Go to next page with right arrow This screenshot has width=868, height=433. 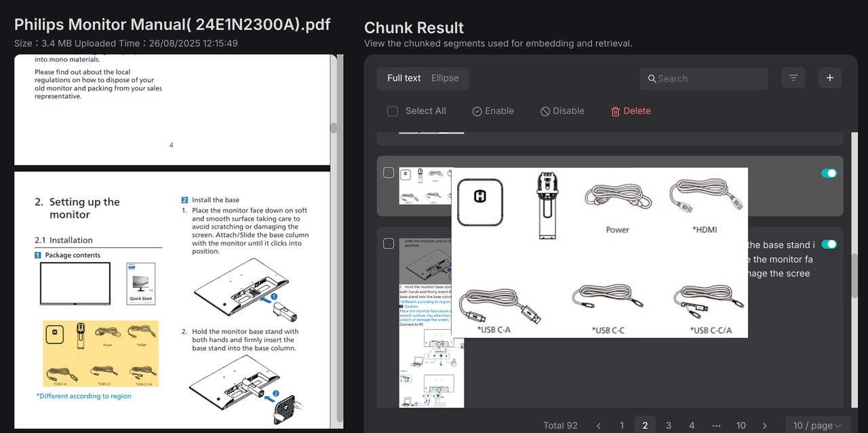click(764, 426)
